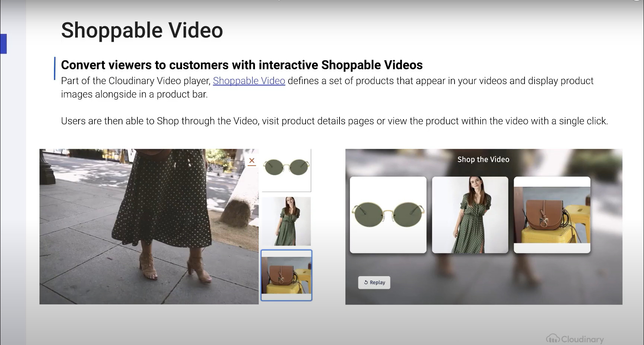
Task: Select the highlighted handbag thumbnail in the product bar
Action: [x=286, y=275]
